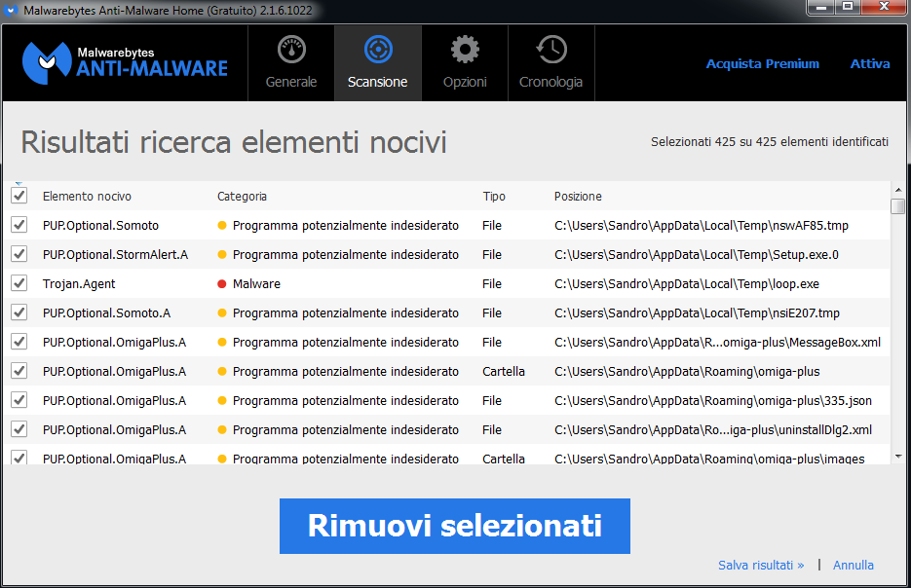Select the path ending in omiga-plus\335.json

[x=713, y=400]
